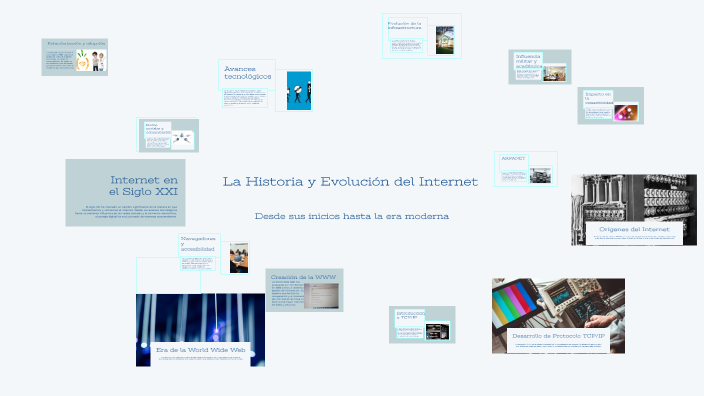Click the 'Orígenes del Internet' caption
Screen dimensions: 704x396
point(634,229)
